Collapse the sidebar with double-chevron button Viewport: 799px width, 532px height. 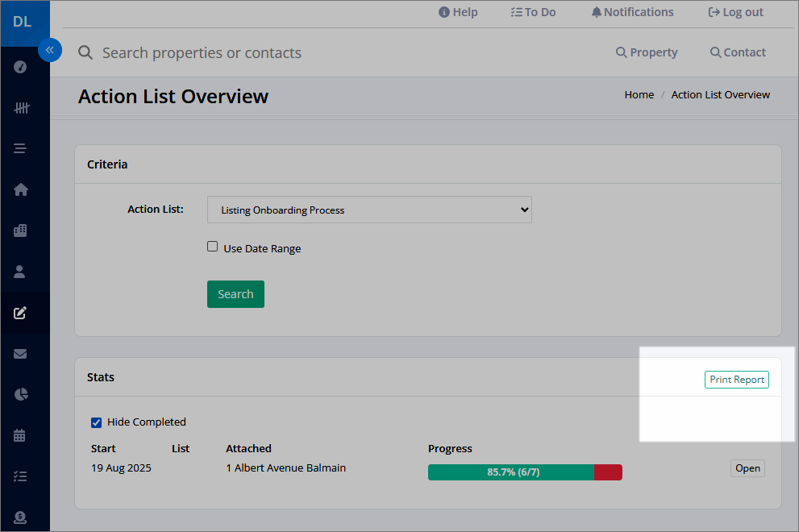[x=50, y=50]
